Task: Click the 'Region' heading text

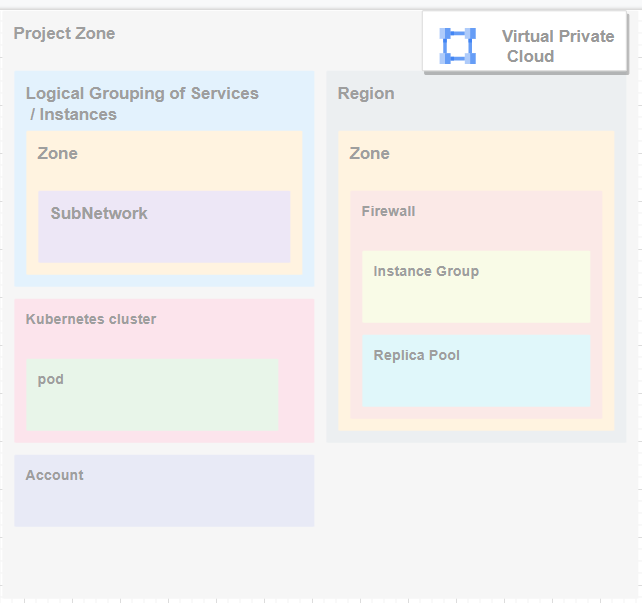Action: [x=366, y=94]
